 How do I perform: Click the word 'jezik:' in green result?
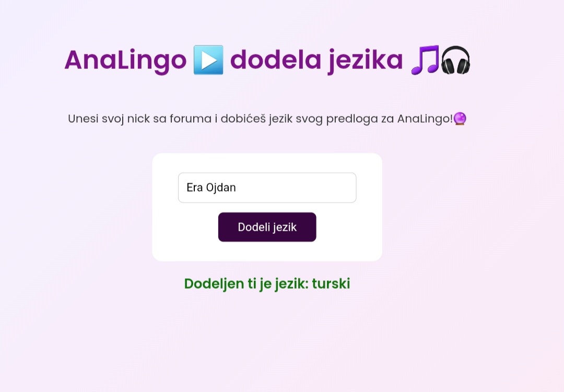point(292,284)
